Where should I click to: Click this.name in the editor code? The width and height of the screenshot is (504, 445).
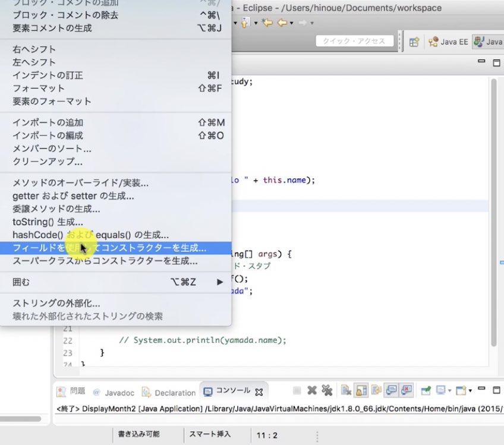click(285, 180)
